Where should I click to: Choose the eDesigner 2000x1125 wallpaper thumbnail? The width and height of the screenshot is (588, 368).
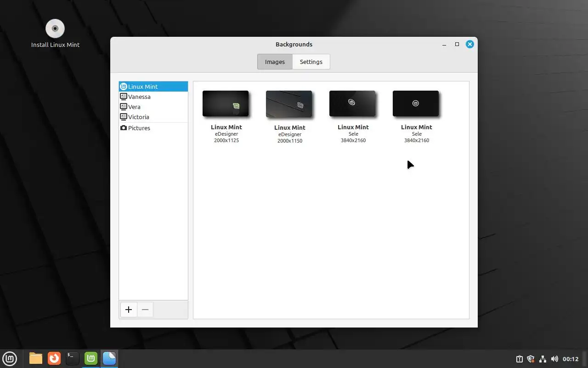[x=226, y=103]
